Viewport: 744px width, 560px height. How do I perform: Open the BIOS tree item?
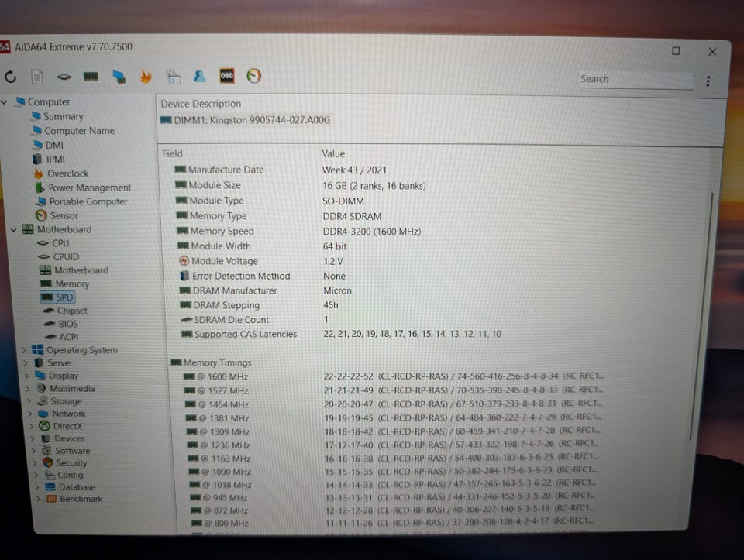pos(61,324)
